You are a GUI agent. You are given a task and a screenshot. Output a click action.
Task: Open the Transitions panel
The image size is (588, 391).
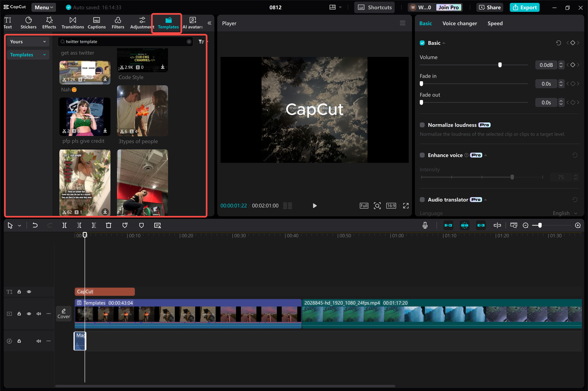pos(72,23)
